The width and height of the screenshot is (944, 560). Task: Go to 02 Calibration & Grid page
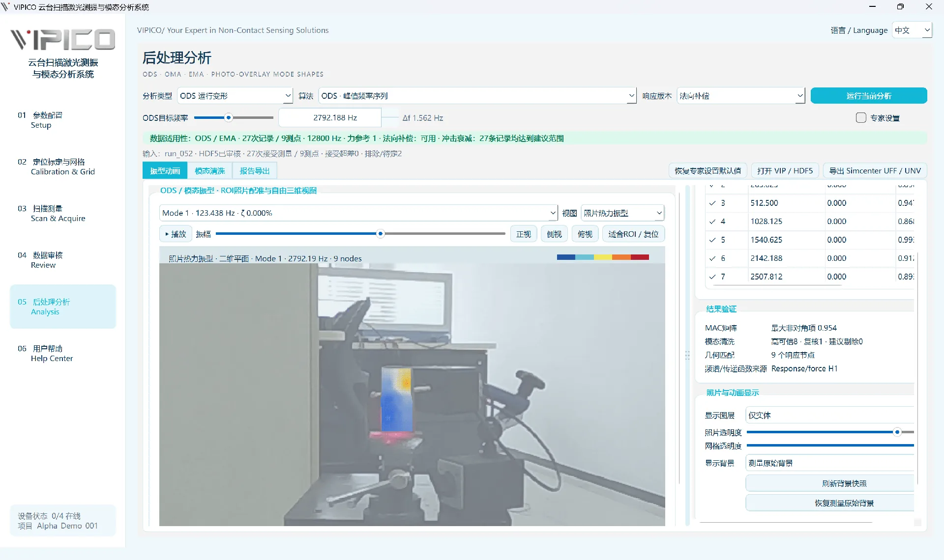tap(63, 167)
